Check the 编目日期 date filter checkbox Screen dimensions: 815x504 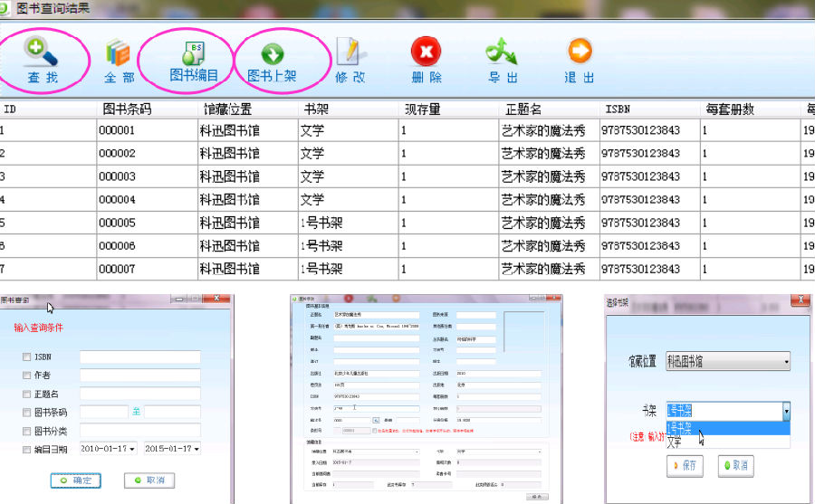(27, 449)
